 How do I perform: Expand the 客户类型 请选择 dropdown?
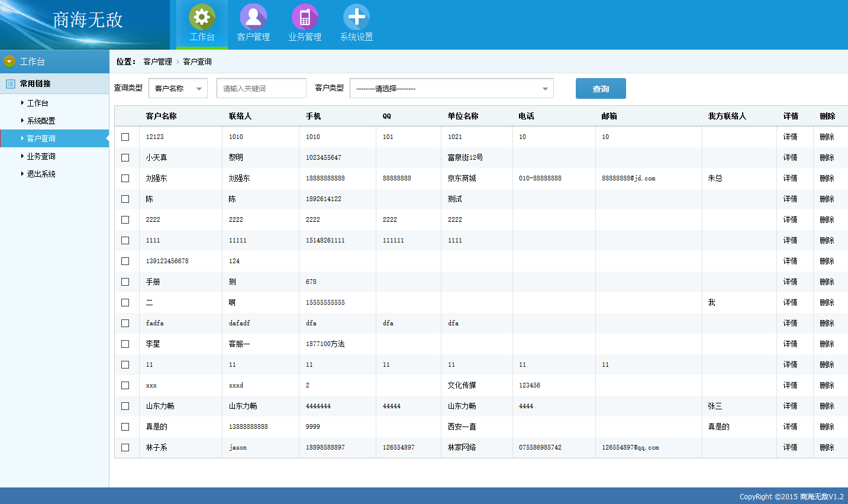point(452,89)
